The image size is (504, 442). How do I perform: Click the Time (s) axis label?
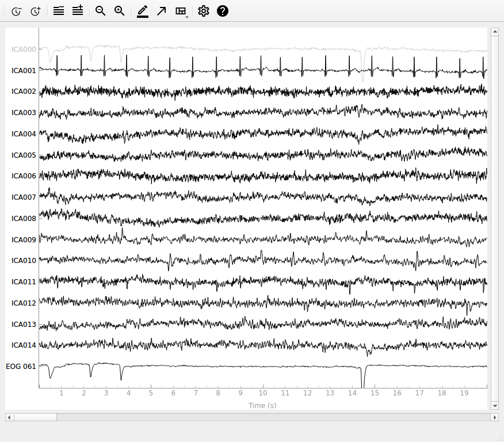[262, 405]
